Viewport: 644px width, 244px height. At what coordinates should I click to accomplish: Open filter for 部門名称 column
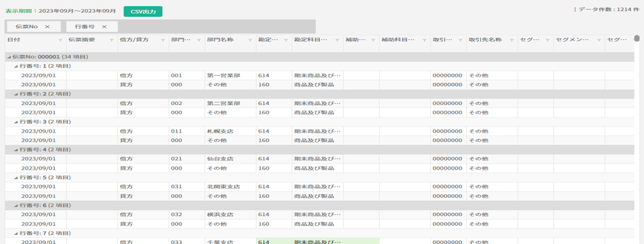pos(250,40)
